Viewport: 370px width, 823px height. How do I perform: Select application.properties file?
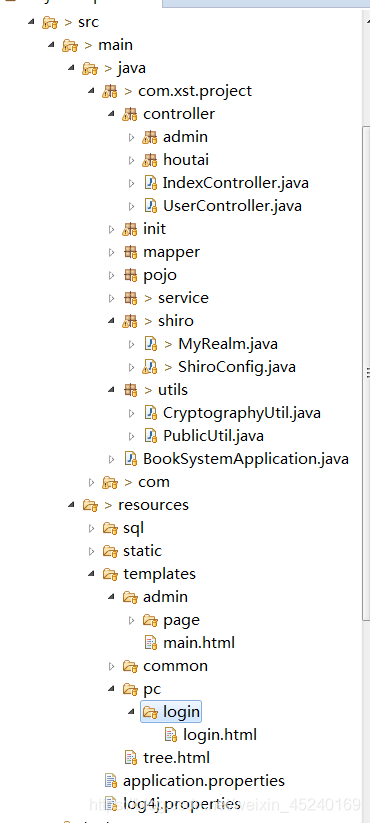point(204,781)
